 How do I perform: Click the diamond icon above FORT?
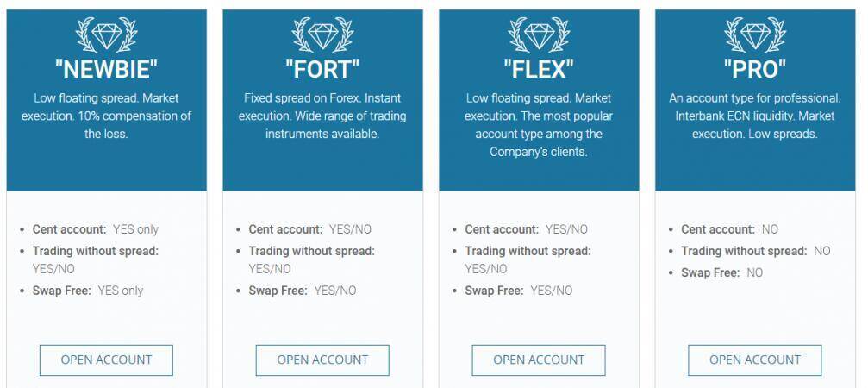coord(322,35)
